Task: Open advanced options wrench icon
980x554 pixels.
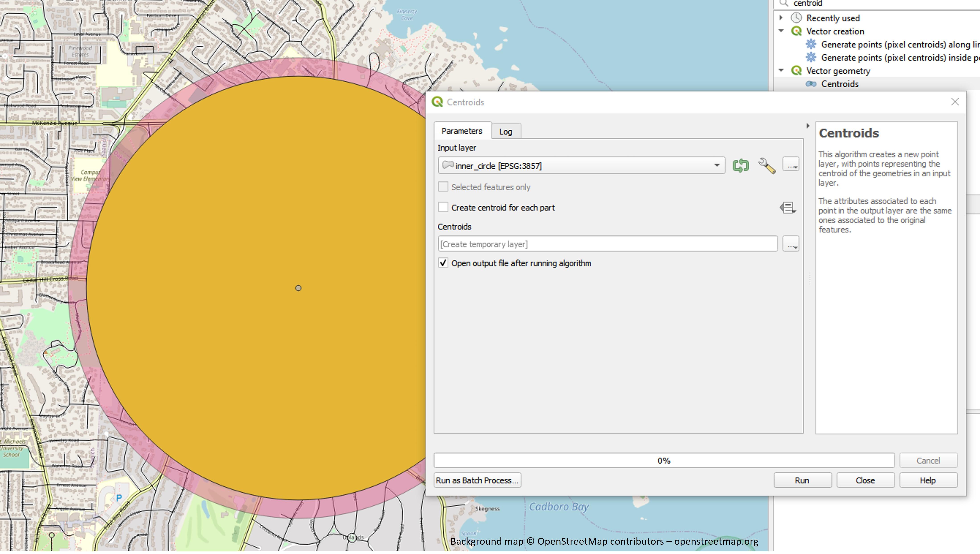Action: pos(767,166)
